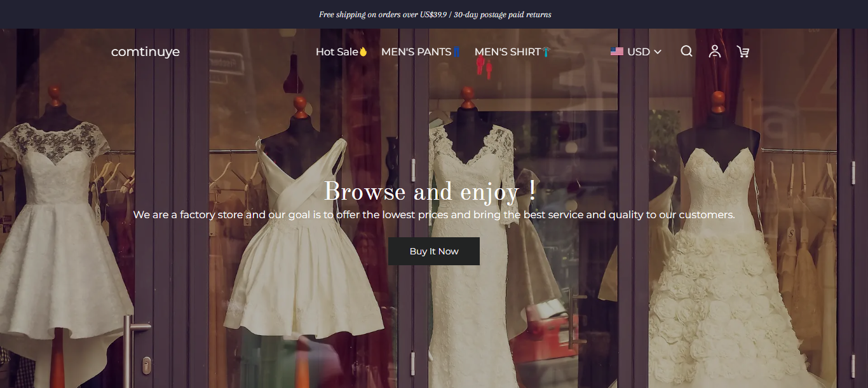Screen dimensions: 868x388
Task: Click the tie emoji after MEN'S SHIRT
Action: coord(546,52)
